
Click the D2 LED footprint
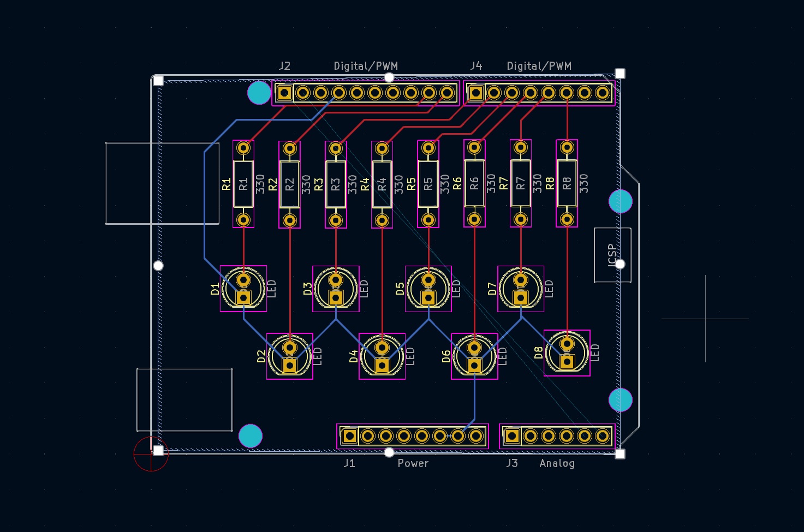tap(290, 356)
